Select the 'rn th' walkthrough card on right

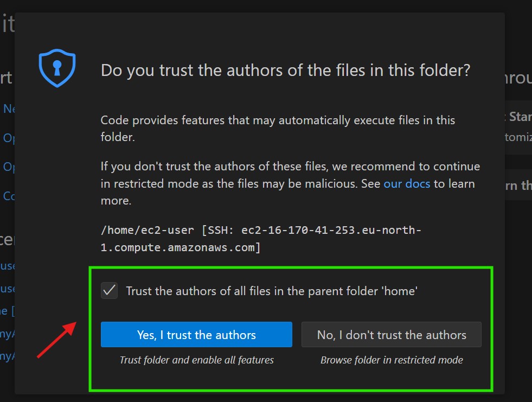coord(518,186)
